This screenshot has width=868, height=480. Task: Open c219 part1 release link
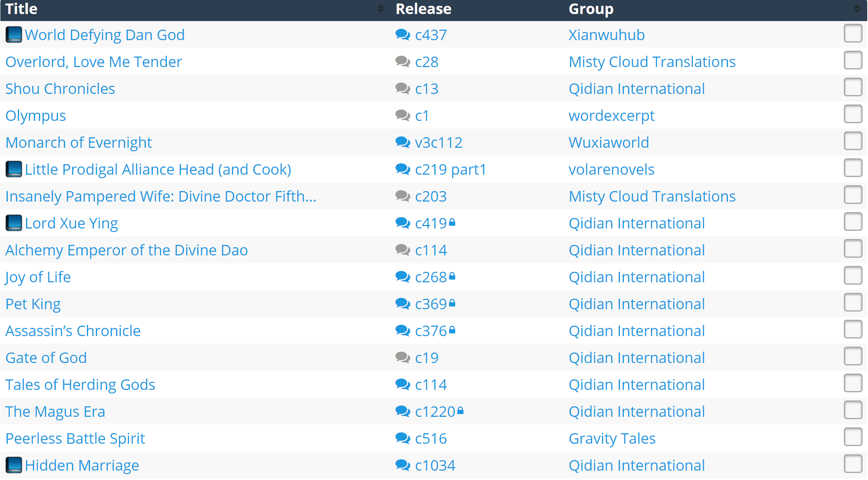[x=451, y=169]
